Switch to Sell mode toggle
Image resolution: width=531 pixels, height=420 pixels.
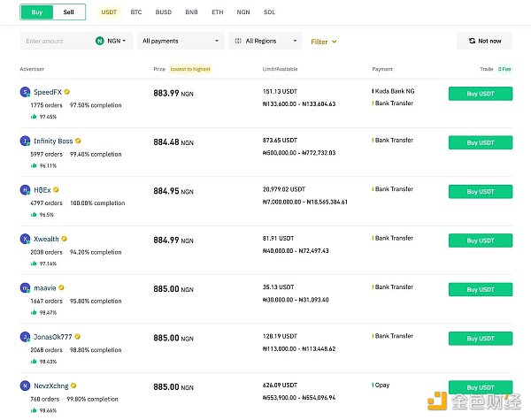[x=69, y=12]
